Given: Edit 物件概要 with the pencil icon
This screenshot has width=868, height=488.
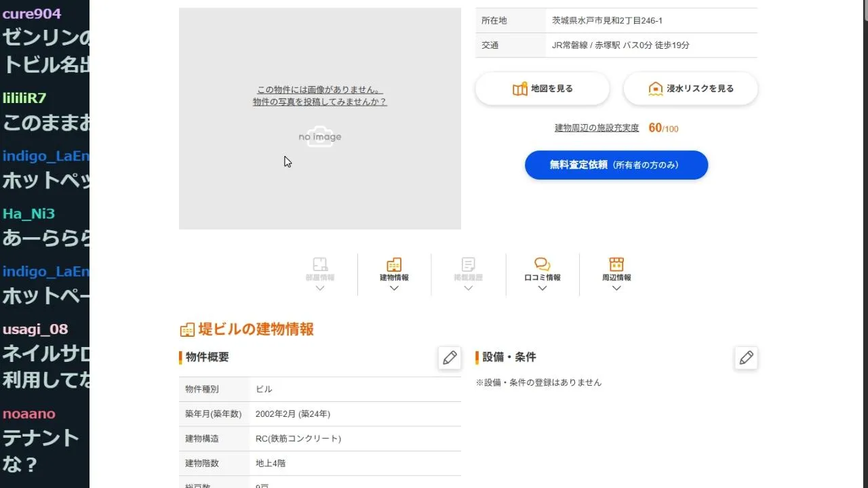Looking at the screenshot, I should tap(450, 358).
